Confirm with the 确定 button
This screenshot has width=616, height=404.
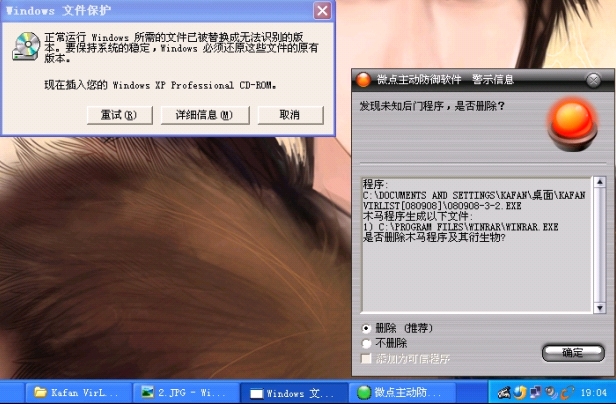573,353
